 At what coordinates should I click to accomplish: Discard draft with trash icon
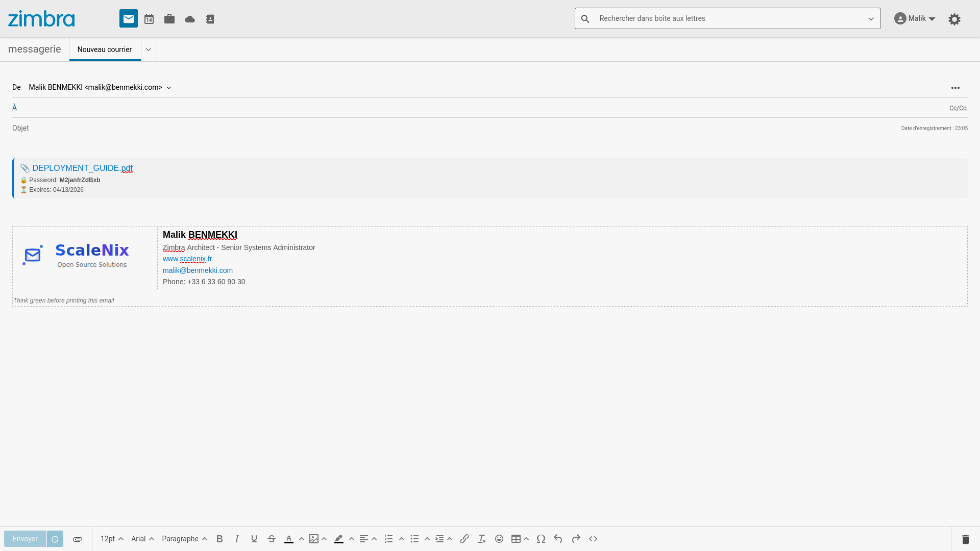click(965, 539)
